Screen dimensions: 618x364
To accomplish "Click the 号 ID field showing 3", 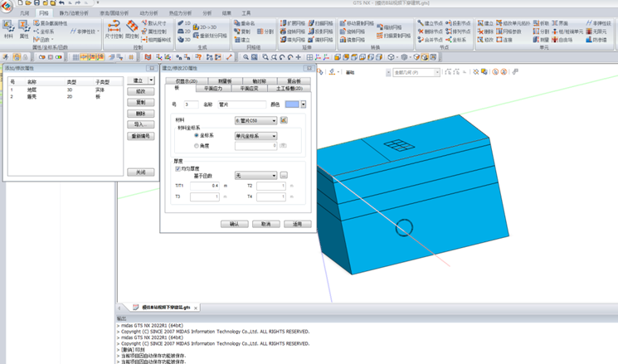I will tap(191, 104).
